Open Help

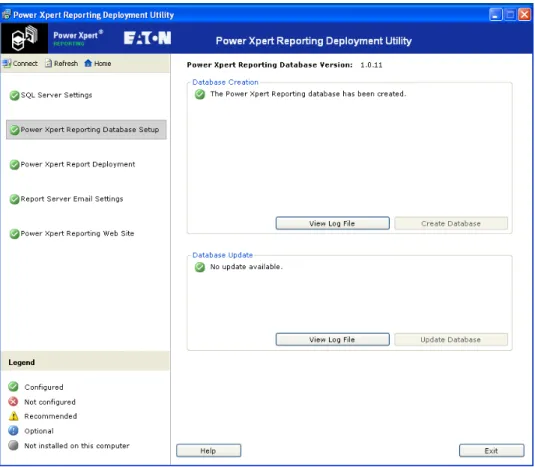[208, 451]
